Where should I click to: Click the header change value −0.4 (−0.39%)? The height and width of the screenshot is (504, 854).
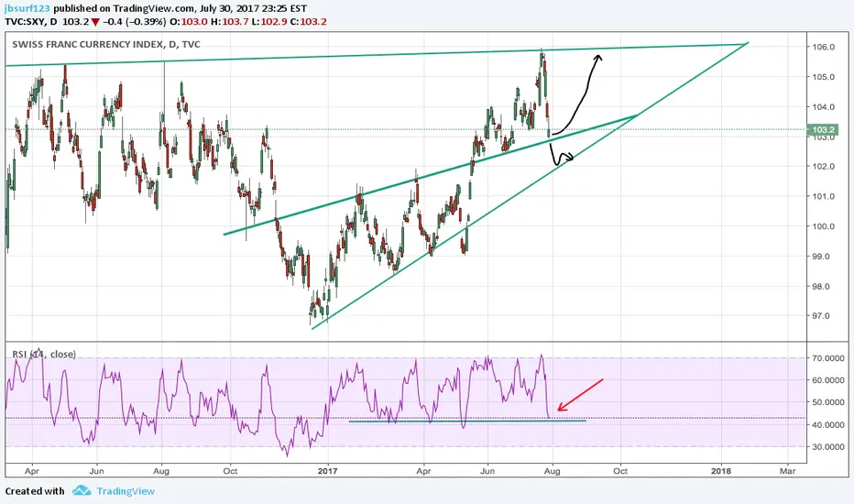(134, 22)
